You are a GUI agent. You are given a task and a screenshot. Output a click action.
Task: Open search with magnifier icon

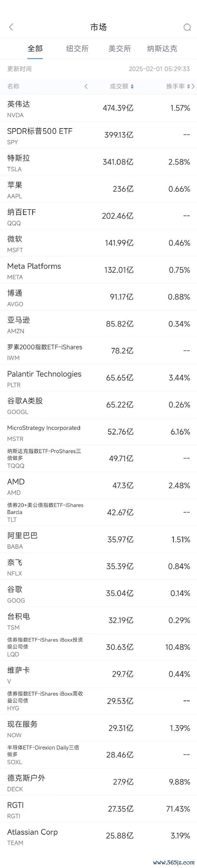click(x=187, y=28)
